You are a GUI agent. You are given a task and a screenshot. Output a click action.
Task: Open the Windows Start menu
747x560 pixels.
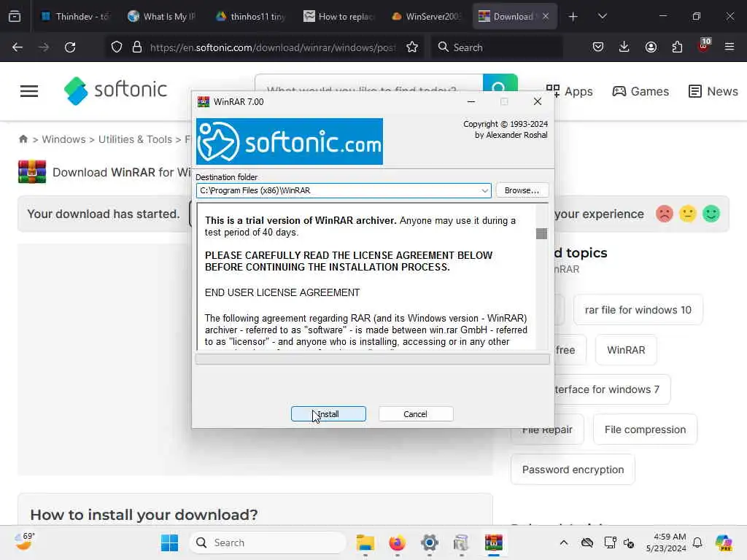pyautogui.click(x=169, y=542)
